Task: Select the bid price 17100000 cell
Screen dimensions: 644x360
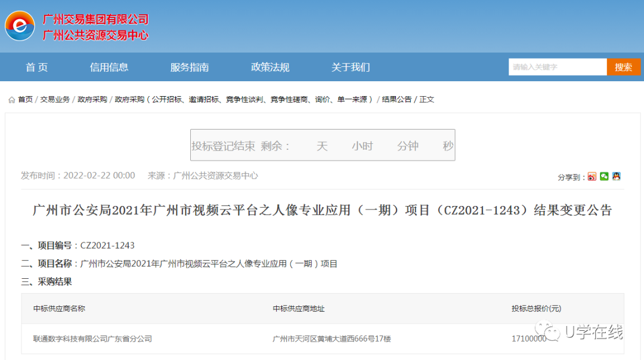Action: pyautogui.click(x=529, y=339)
